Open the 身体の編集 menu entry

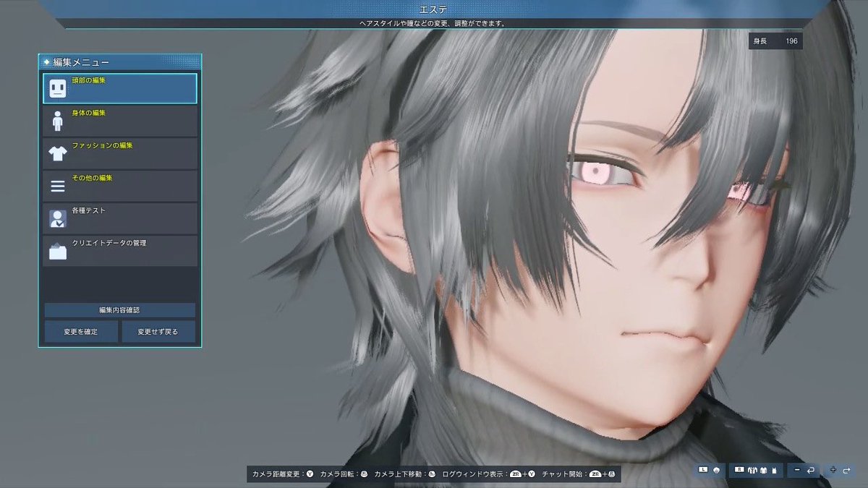120,121
